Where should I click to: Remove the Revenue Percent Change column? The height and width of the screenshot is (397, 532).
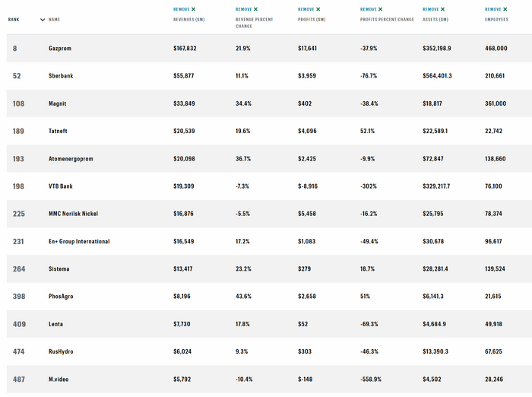point(247,9)
